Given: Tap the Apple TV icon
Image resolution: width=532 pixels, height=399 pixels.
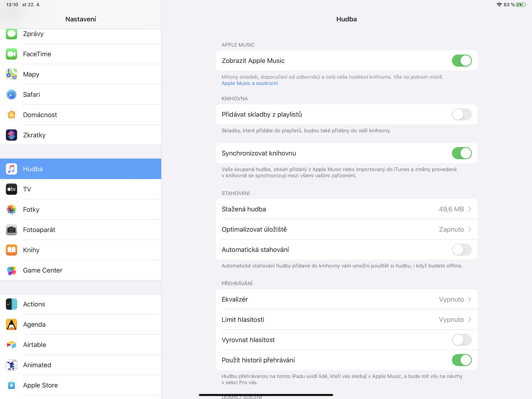Looking at the screenshot, I should (11, 189).
